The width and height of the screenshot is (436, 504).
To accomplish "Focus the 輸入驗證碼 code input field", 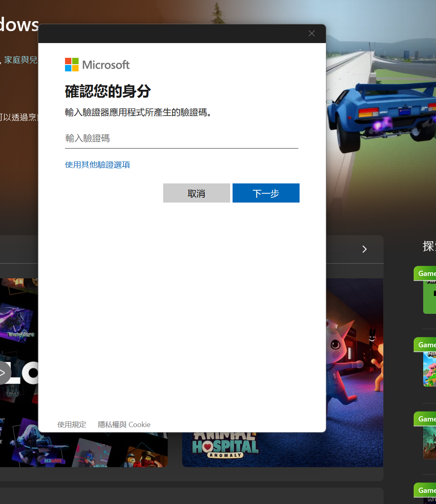I will coord(182,138).
